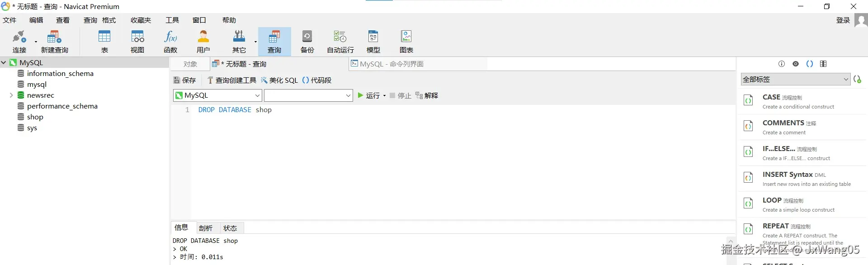Click the 保存 button
This screenshot has width=868, height=265.
(x=185, y=80)
